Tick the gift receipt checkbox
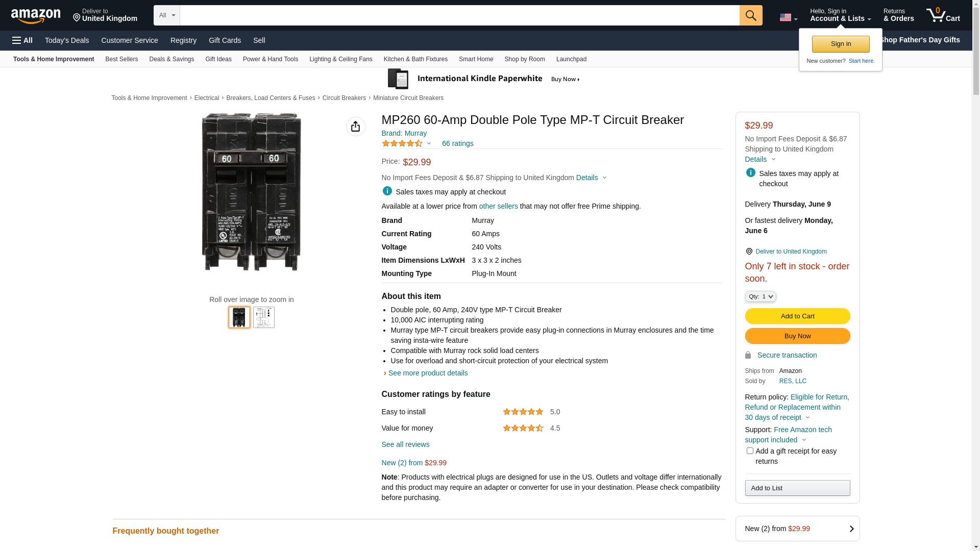The height and width of the screenshot is (551, 980). pos(750,451)
